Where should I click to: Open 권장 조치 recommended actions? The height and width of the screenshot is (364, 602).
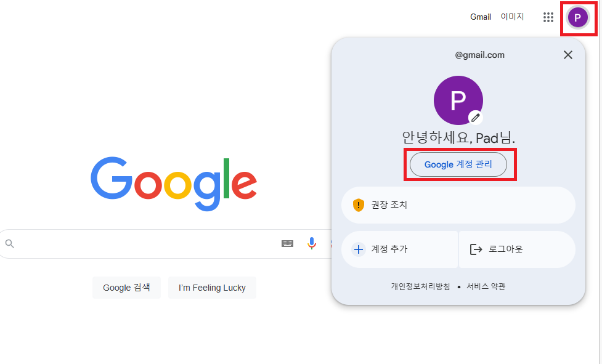458,205
